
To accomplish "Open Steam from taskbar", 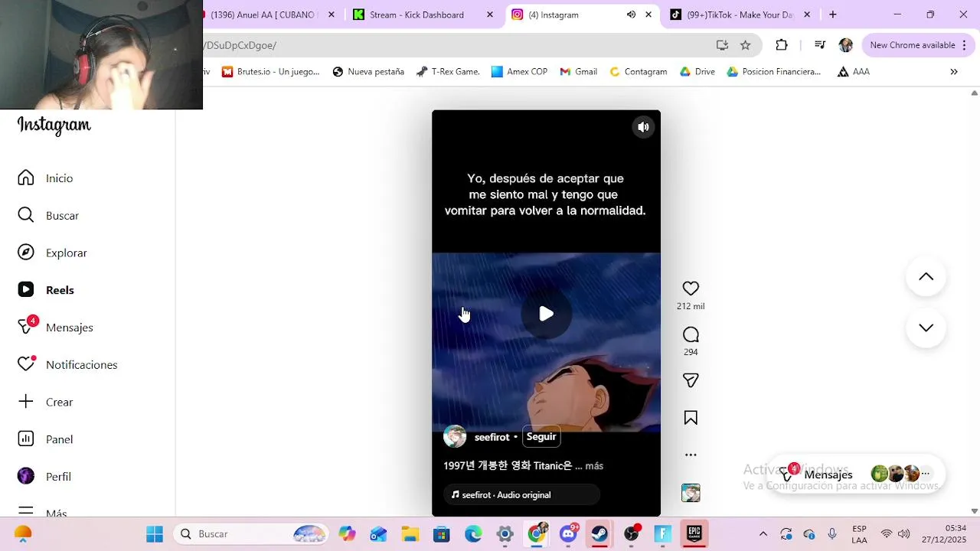I will pos(599,534).
